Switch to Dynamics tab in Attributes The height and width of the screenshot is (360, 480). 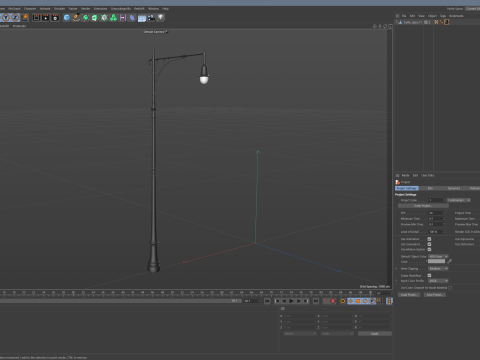[x=454, y=189]
